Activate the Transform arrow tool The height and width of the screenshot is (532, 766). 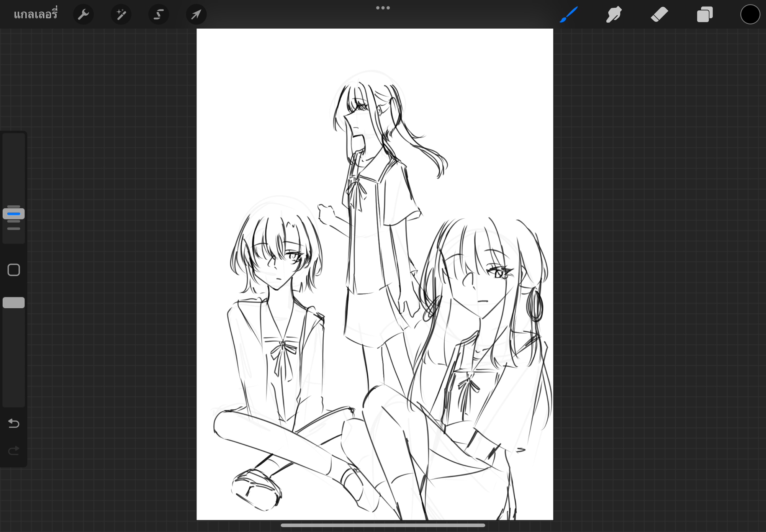(196, 15)
